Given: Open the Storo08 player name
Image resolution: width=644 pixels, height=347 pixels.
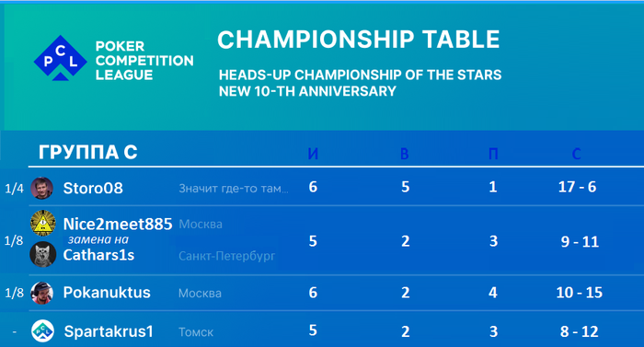Looking at the screenshot, I should click(x=93, y=188).
